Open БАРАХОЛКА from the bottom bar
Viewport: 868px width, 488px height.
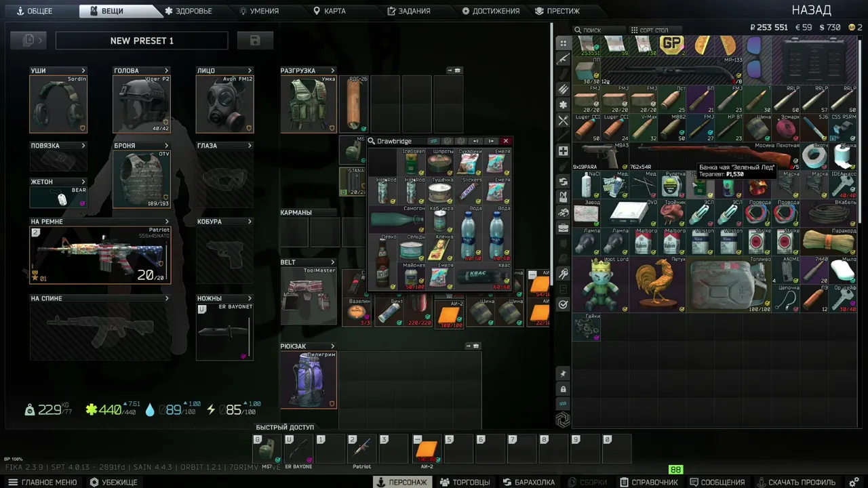529,482
